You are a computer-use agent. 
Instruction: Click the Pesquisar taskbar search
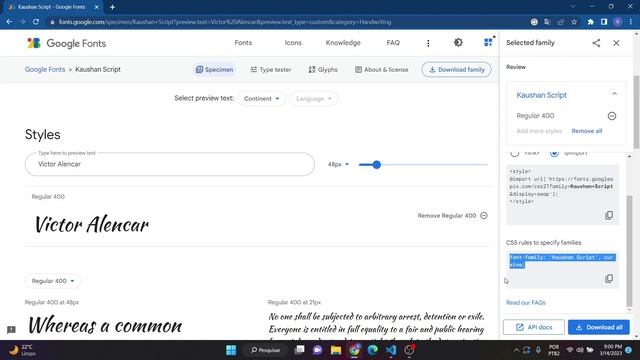[x=265, y=350]
